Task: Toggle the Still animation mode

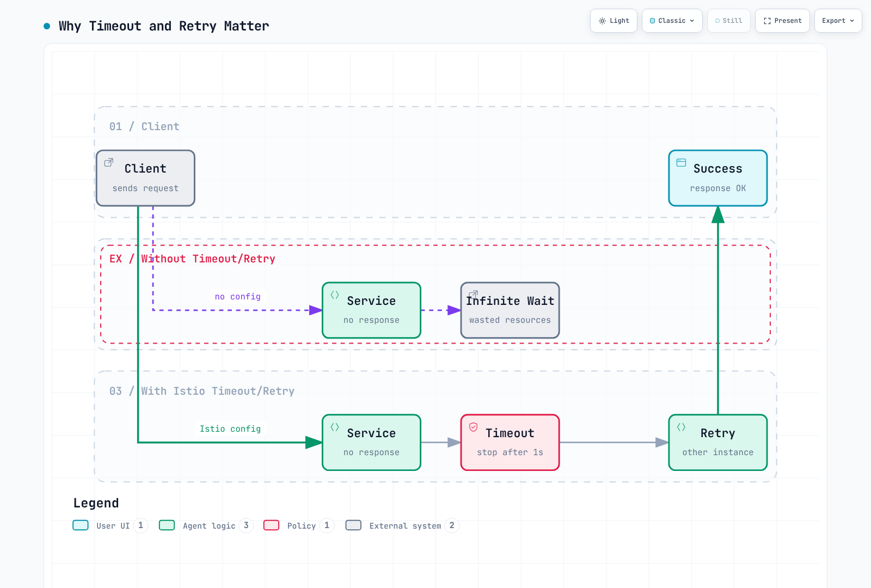Action: (728, 21)
